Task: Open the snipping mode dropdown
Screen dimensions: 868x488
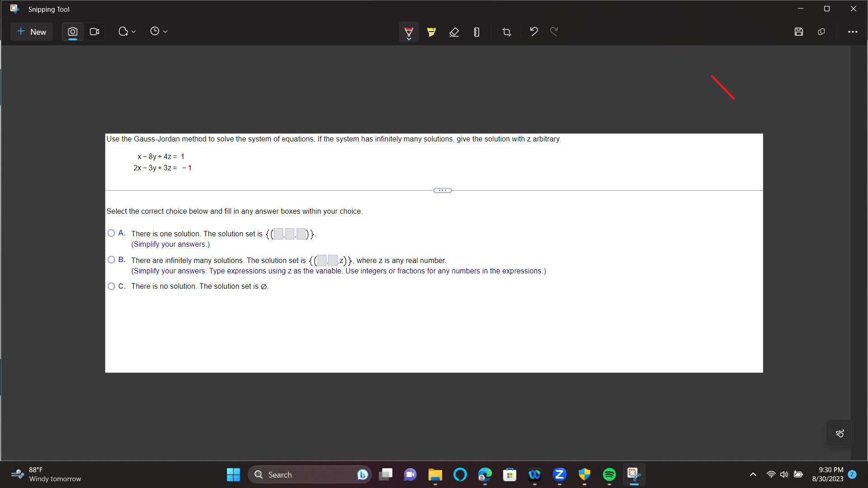Action: [x=127, y=31]
